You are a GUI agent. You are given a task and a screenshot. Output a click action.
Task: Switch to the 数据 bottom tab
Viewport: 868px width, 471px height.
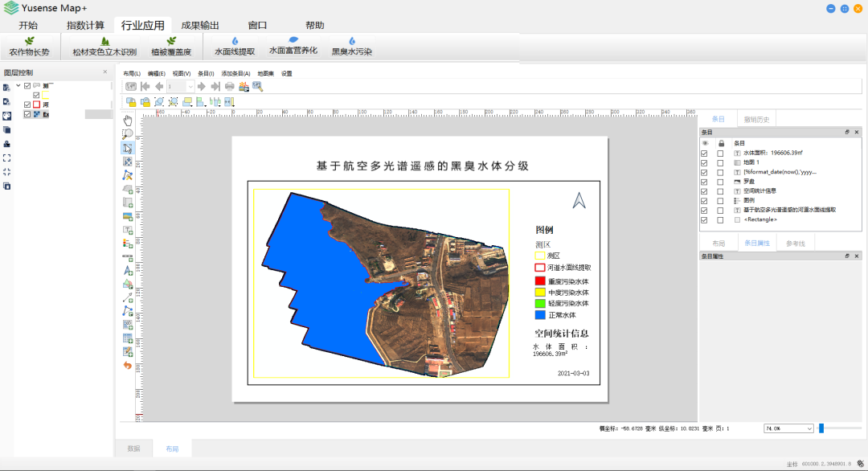click(133, 448)
